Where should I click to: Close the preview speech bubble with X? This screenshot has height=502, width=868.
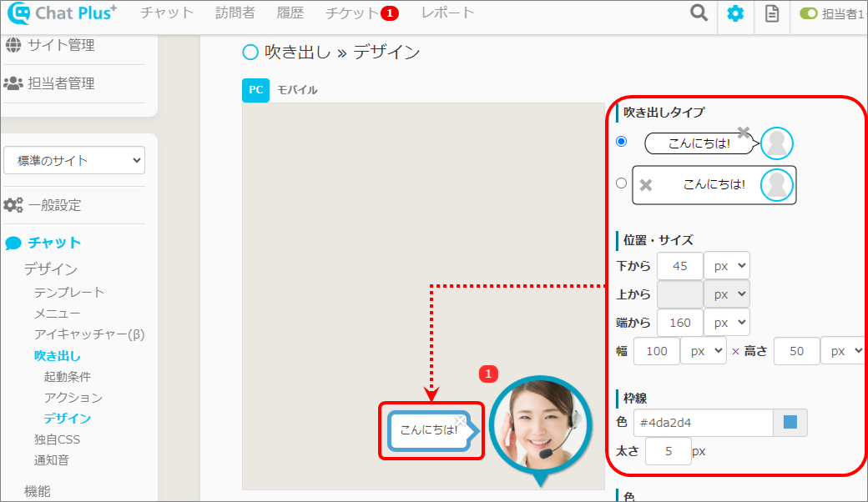point(460,420)
